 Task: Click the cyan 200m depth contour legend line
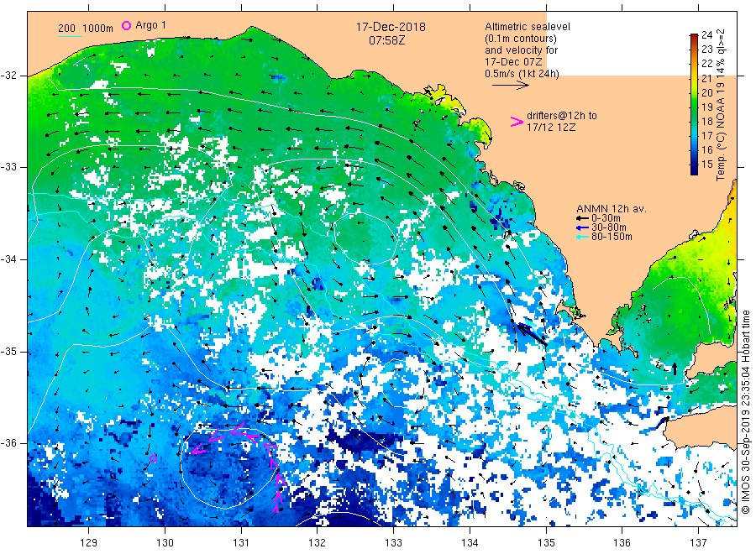pos(70,36)
